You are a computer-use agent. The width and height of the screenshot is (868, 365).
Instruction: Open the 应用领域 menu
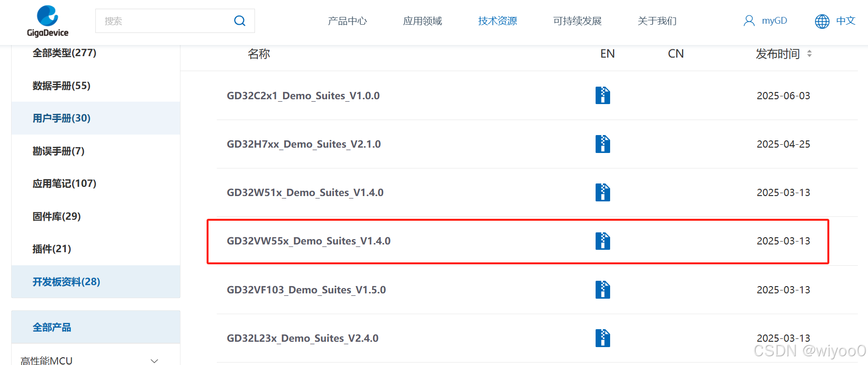(x=422, y=21)
